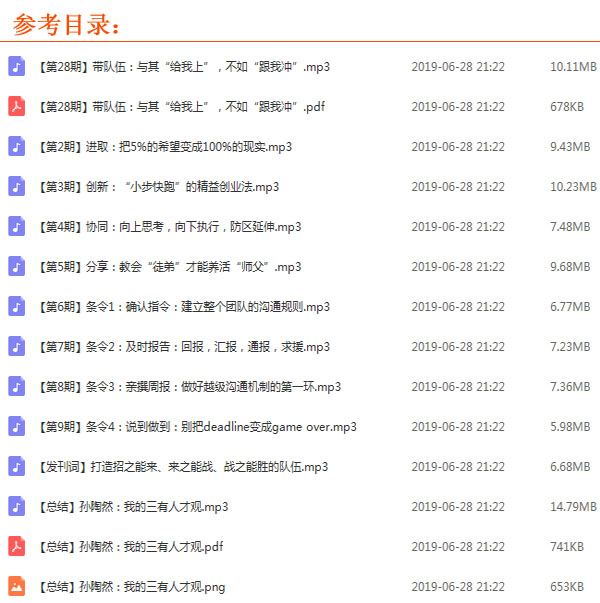
Task: Click the music icon beside 发刊词 file
Action: (16, 466)
